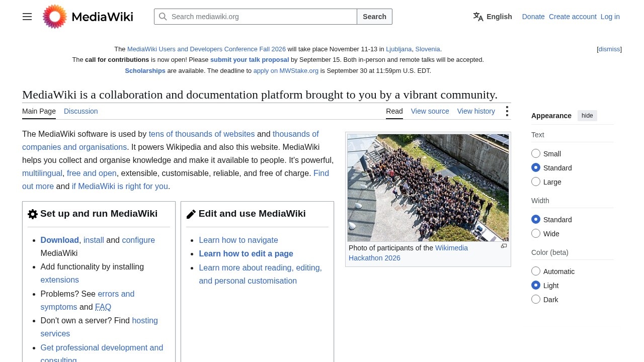Click the configure link
This screenshot has height=362, width=644.
click(138, 240)
